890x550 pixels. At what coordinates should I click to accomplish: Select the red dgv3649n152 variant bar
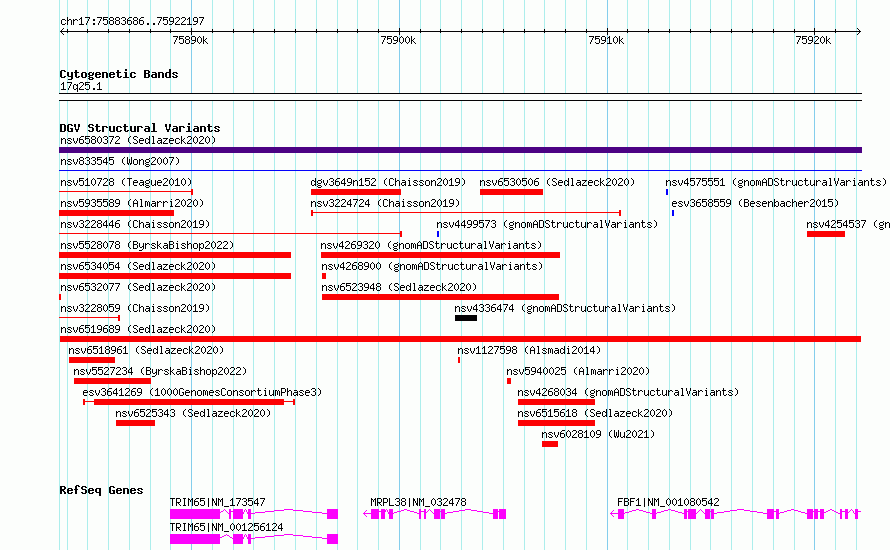tap(356, 192)
